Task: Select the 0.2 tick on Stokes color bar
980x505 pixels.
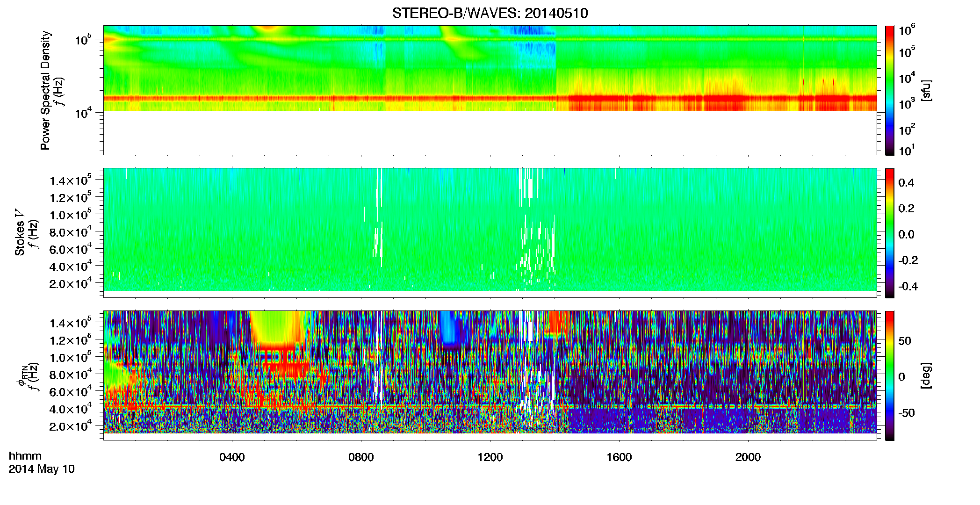Action: tap(906, 209)
